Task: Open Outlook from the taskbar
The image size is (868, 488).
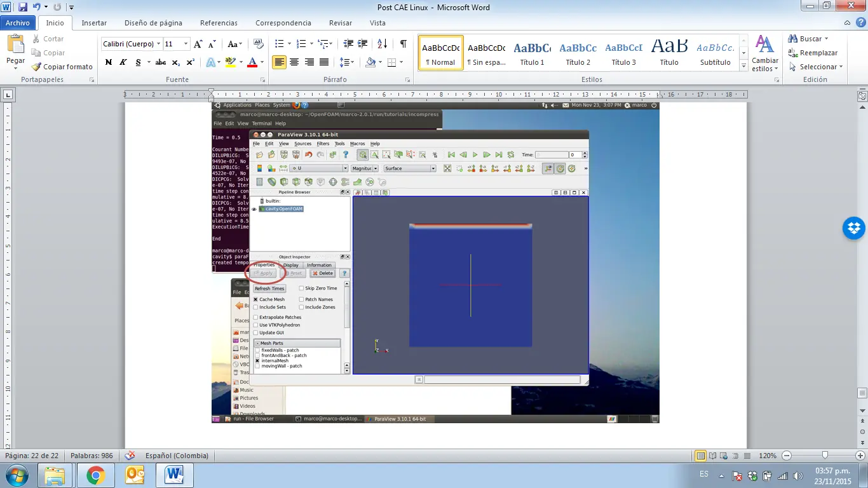Action: [x=135, y=475]
